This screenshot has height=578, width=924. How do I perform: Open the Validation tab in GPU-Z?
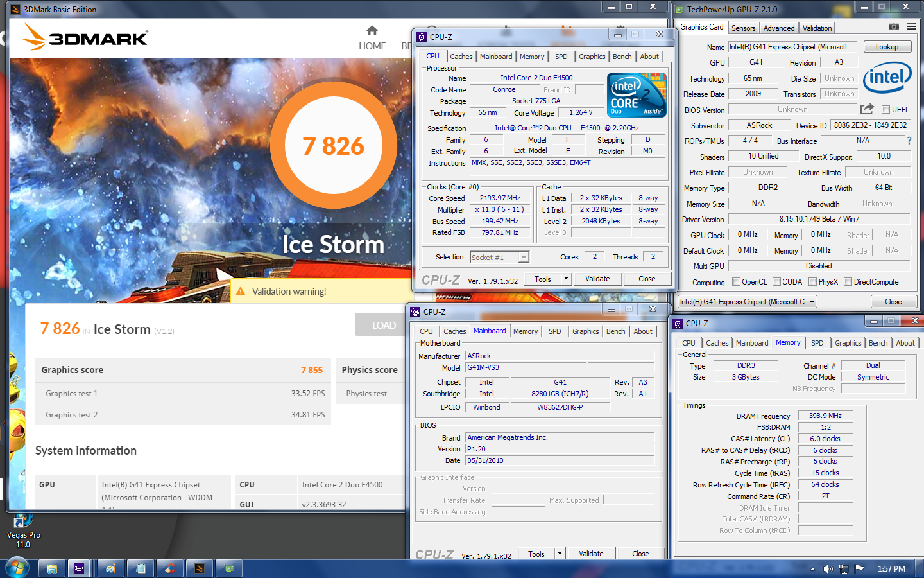coord(817,28)
